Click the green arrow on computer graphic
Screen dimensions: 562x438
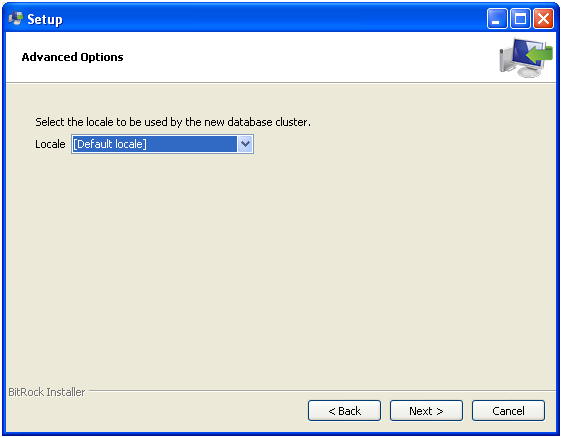539,54
